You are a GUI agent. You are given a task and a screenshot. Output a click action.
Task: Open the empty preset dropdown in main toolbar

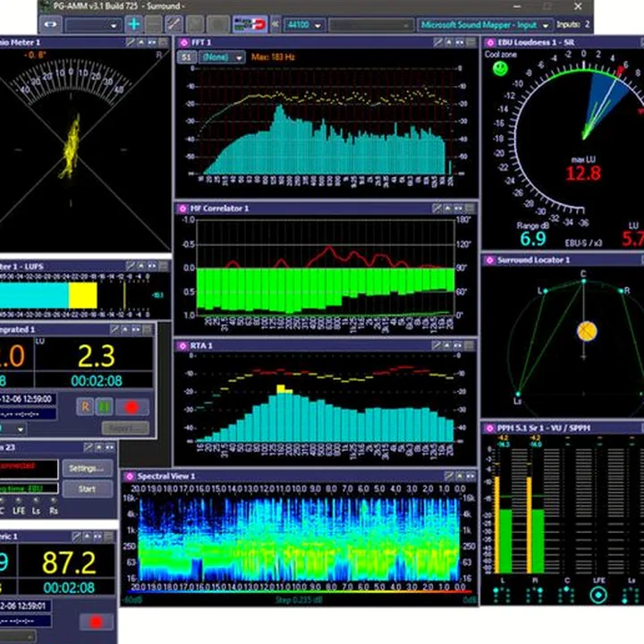tap(93, 25)
